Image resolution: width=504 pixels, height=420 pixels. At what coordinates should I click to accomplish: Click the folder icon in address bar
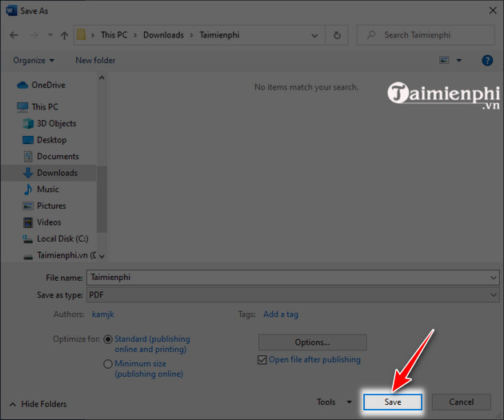(x=82, y=34)
